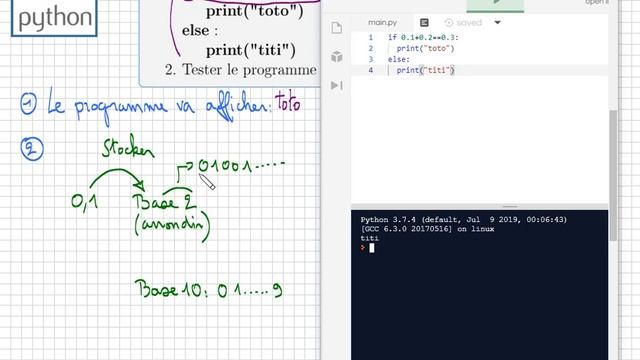Viewport: 640px width, 360px height.
Task: Click the 'else:' line in editor
Action: click(399, 59)
